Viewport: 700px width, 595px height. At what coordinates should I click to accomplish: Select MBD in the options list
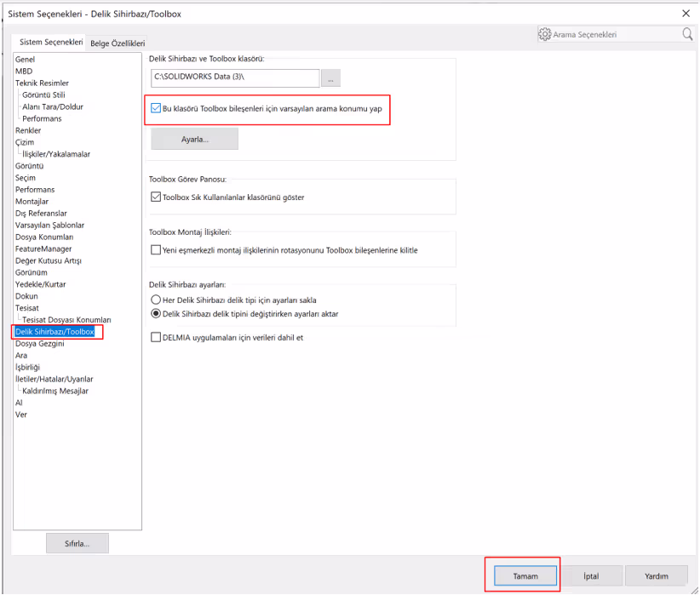tap(24, 71)
